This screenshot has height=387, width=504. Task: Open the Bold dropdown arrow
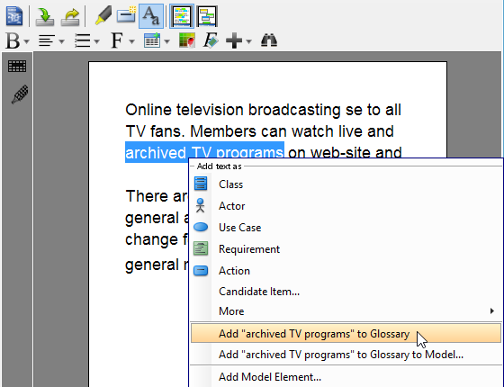pos(27,42)
